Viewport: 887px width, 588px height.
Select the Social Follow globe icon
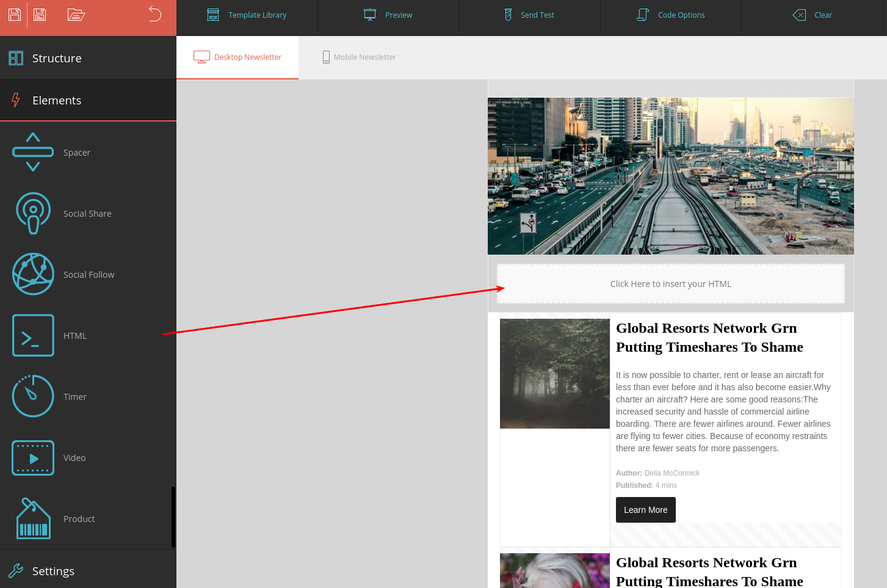33,274
